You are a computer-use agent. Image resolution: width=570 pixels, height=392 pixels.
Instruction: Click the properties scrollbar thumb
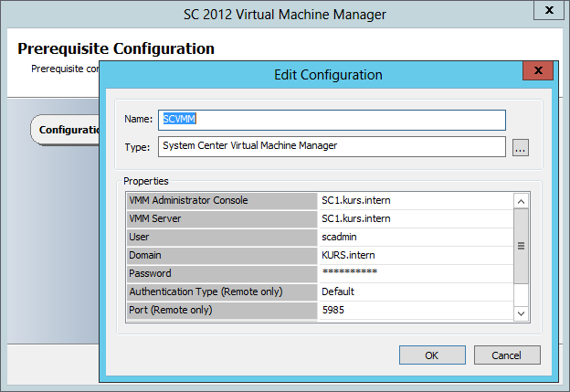521,246
